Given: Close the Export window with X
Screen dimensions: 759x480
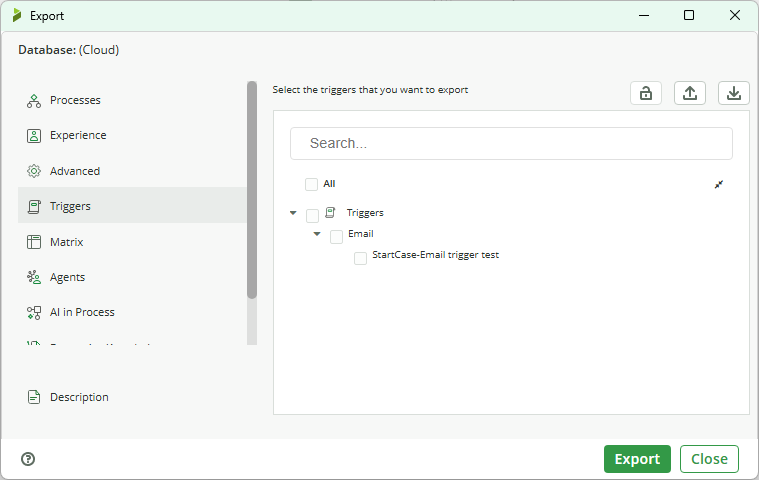Looking at the screenshot, I should pos(735,15).
